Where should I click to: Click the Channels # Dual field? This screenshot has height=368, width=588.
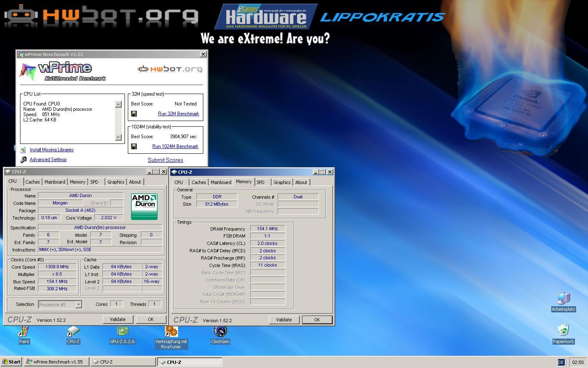coord(298,197)
